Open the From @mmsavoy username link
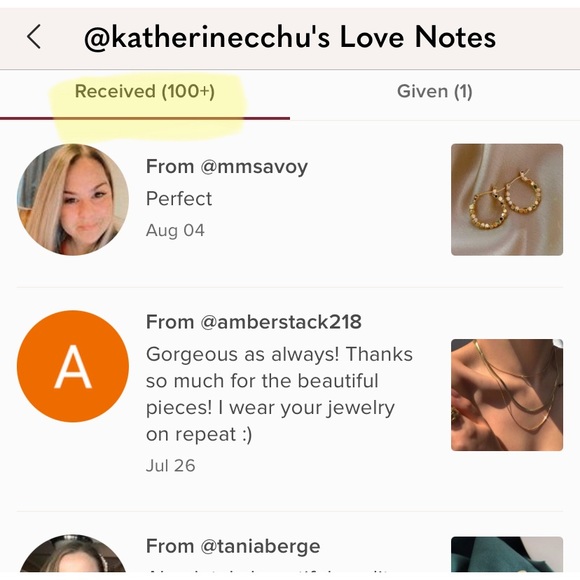 [227, 167]
